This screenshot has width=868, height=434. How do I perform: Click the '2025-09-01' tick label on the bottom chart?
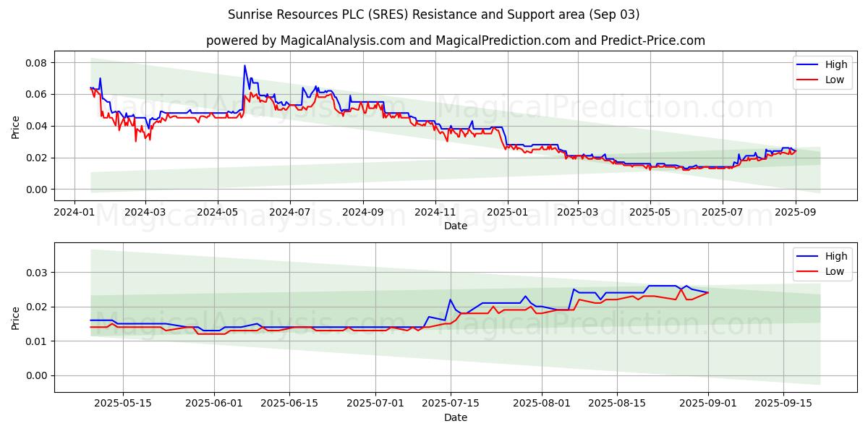pyautogui.click(x=708, y=404)
